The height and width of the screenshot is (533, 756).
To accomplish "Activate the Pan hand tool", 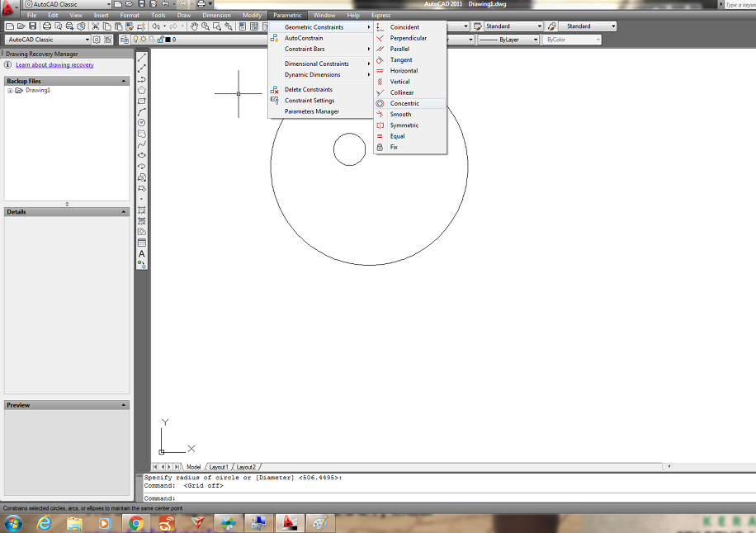I will (194, 26).
